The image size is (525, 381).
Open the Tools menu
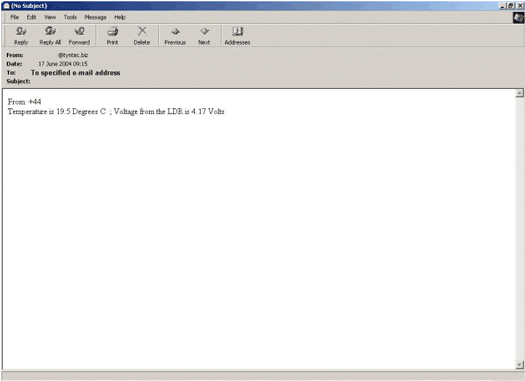(x=70, y=17)
